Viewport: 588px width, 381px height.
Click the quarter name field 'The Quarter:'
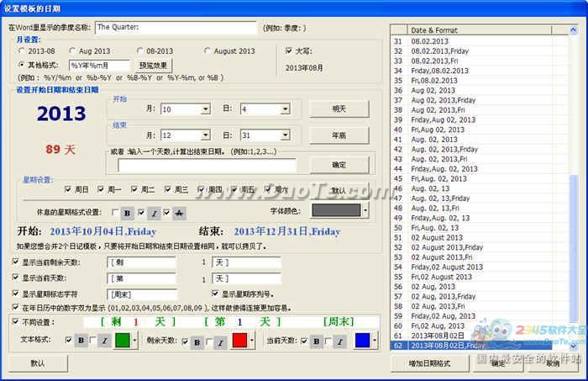point(176,28)
